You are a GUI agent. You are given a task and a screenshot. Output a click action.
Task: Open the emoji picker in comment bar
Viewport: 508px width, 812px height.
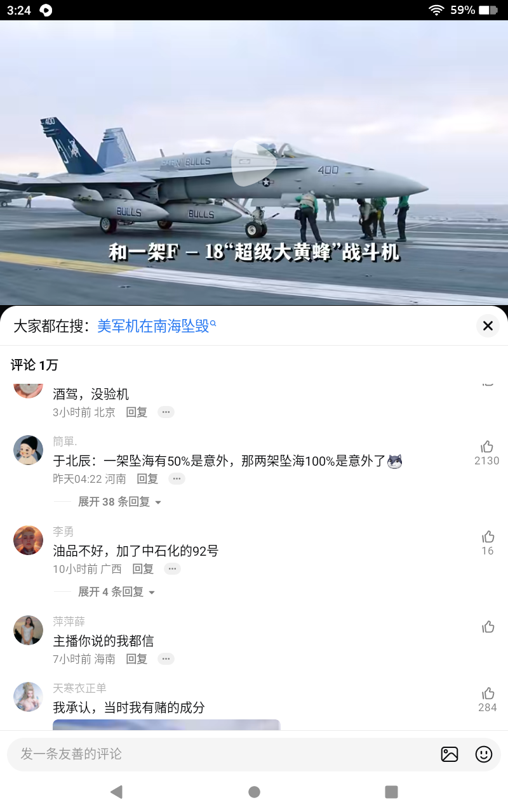point(484,754)
